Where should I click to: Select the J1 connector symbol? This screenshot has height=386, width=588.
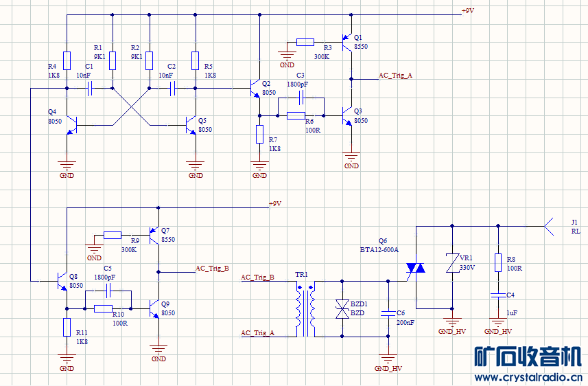(549, 227)
